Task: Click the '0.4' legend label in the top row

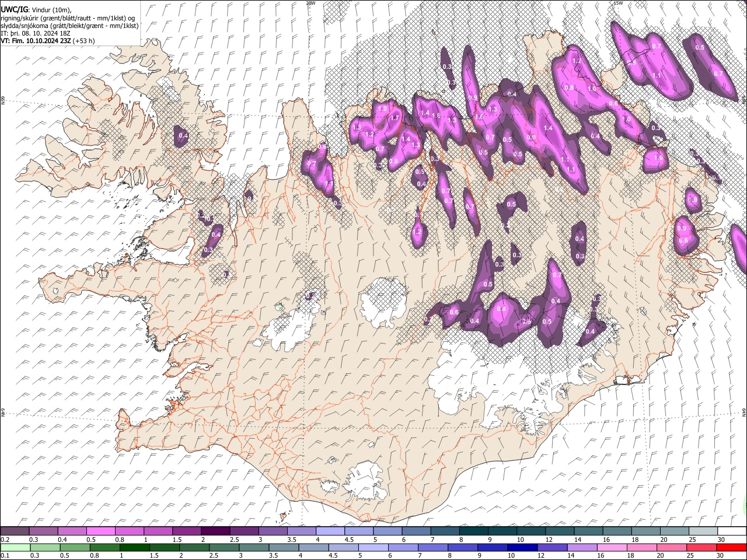Action: 62,539
